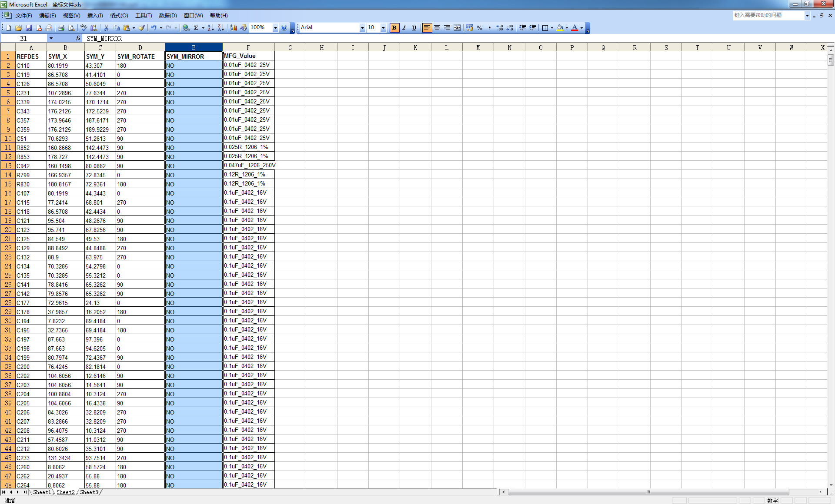Open Excel Help question mark icon

pos(284,28)
